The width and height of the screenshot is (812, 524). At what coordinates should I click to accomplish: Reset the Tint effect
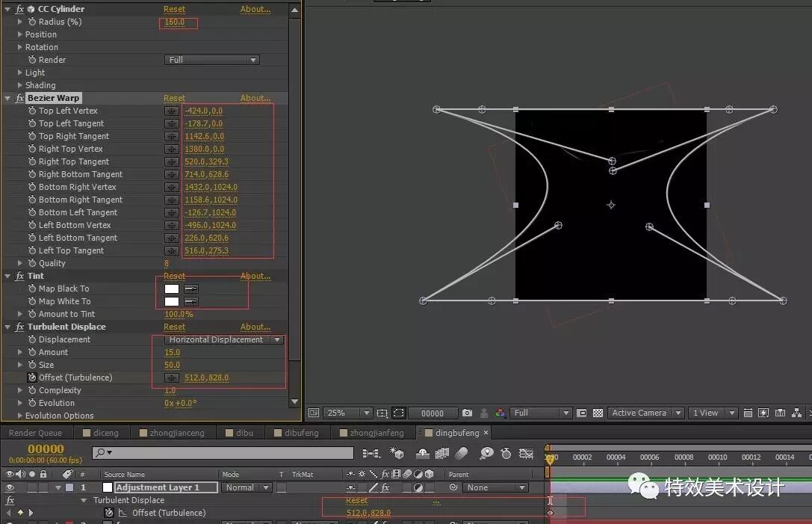click(175, 276)
